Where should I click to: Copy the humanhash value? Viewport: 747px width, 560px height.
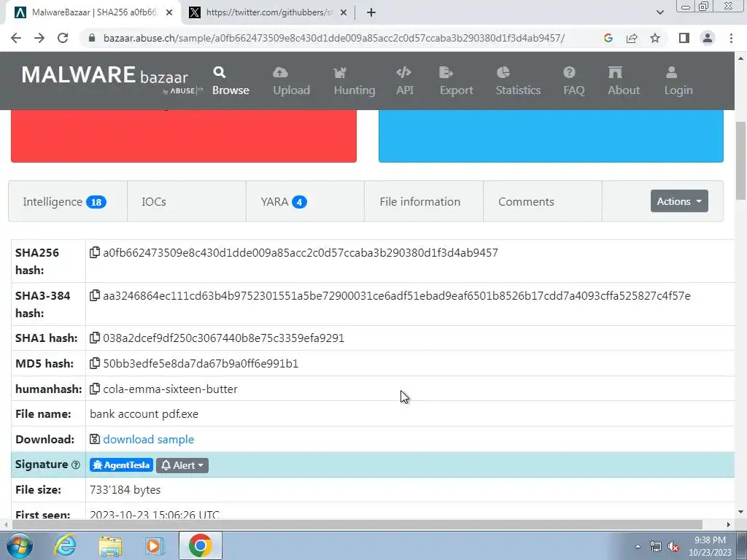[95, 389]
